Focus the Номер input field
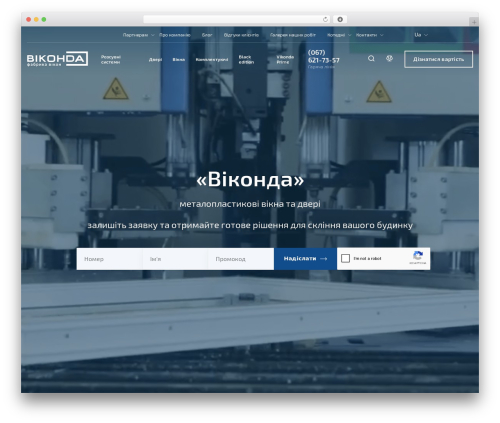This screenshot has height=423, width=500. coord(109,259)
